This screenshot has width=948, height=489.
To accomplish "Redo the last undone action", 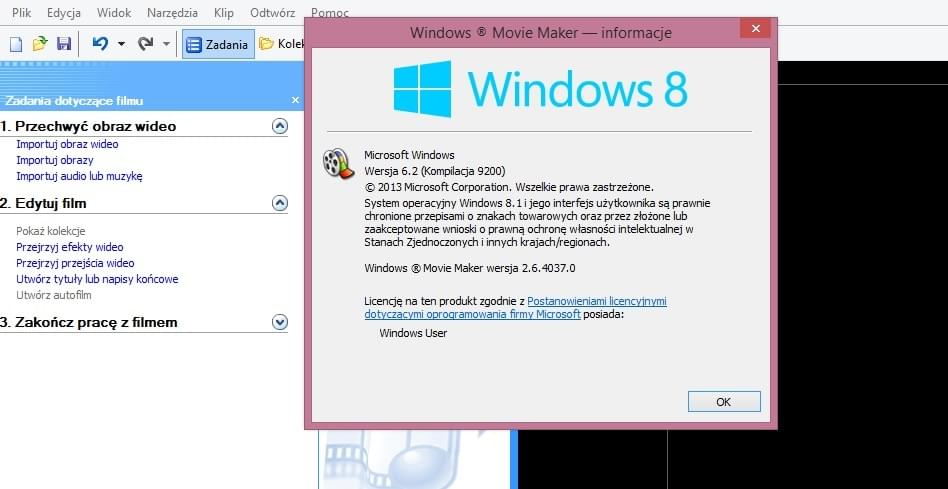I will [x=145, y=44].
